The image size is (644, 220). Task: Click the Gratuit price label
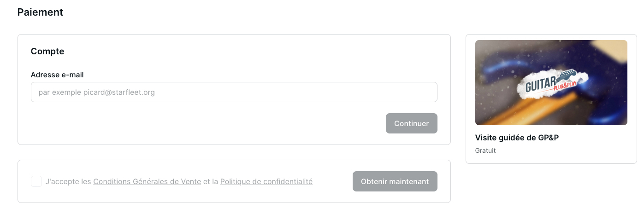pyautogui.click(x=485, y=151)
